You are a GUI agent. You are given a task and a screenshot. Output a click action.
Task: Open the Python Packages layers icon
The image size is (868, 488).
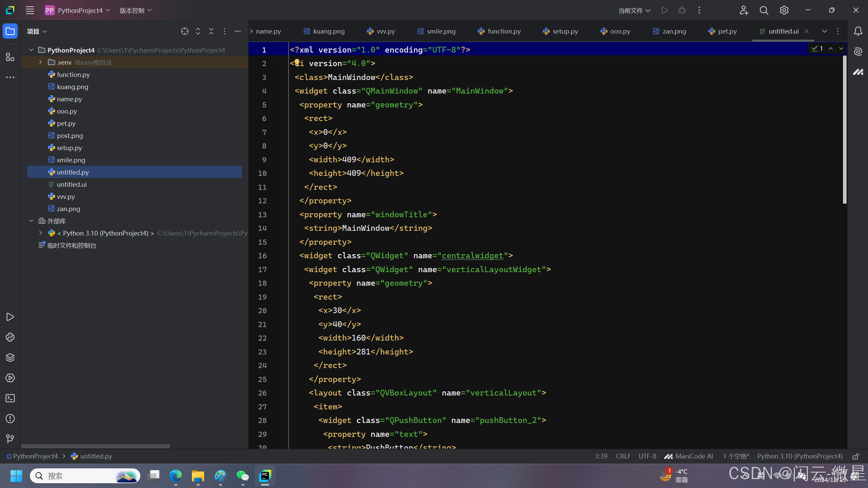(10, 358)
